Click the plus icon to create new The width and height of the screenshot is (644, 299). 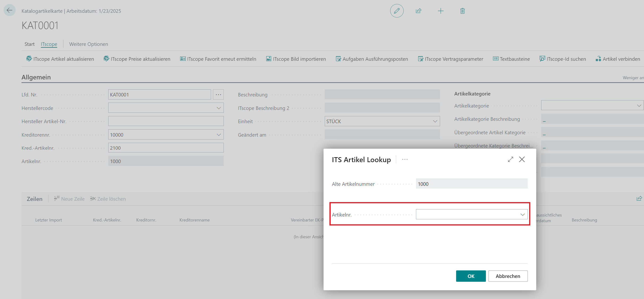pos(441,11)
